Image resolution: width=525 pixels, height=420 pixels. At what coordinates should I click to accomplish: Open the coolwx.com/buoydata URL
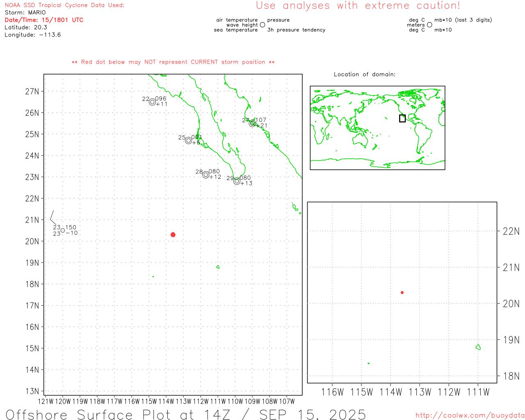(x=470, y=415)
